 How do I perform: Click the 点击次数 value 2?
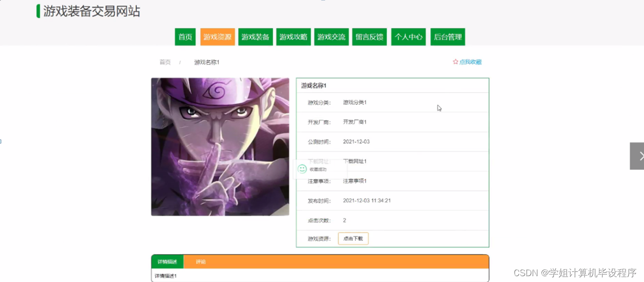(344, 221)
